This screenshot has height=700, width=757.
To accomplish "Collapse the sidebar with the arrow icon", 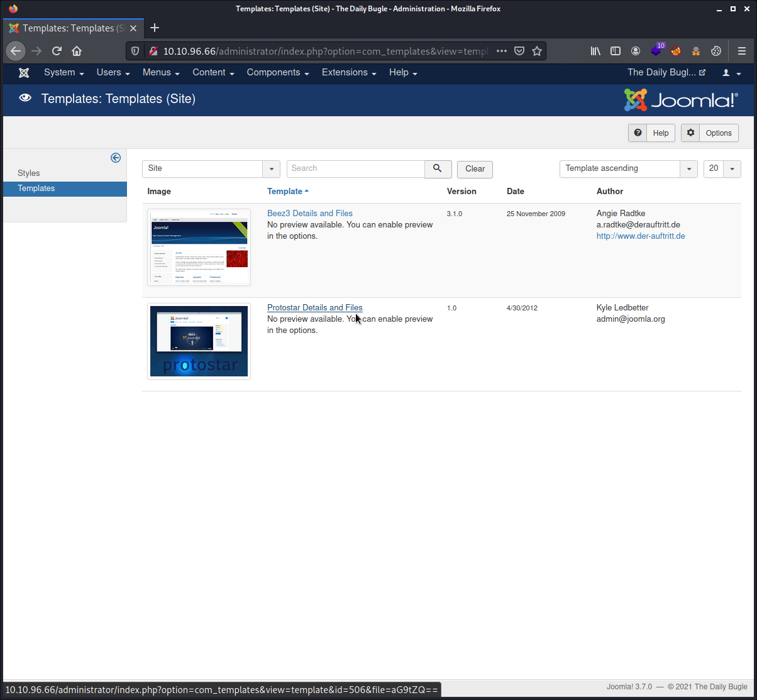I will click(x=116, y=158).
